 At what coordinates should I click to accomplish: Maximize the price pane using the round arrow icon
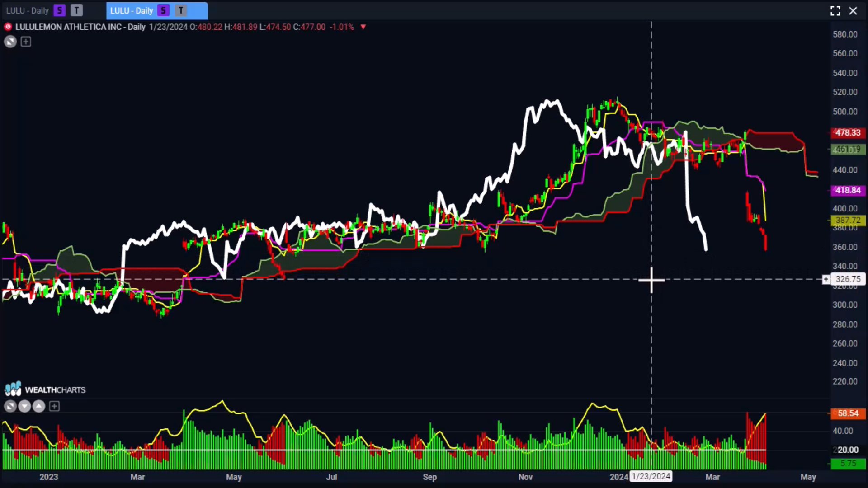point(10,42)
